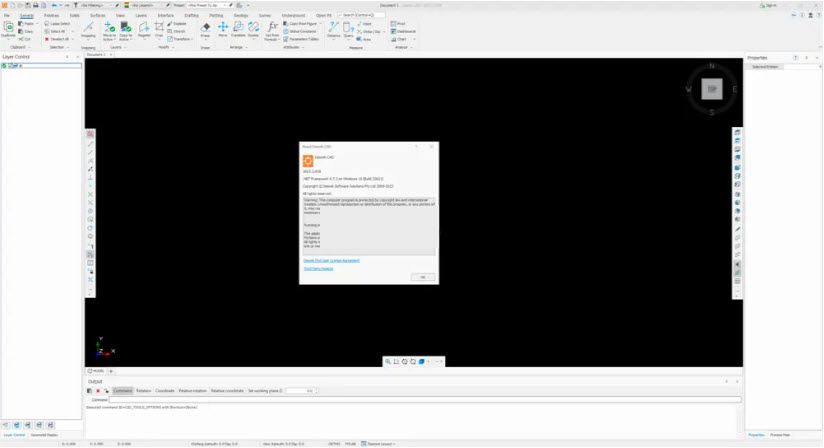Click the Distance measure tool
This screenshot has height=448, width=824.
pos(334,30)
